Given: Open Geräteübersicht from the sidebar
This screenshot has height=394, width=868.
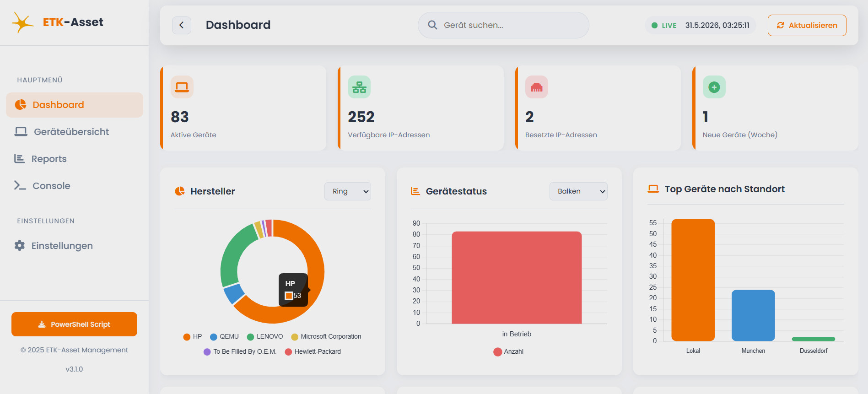Looking at the screenshot, I should (x=75, y=132).
